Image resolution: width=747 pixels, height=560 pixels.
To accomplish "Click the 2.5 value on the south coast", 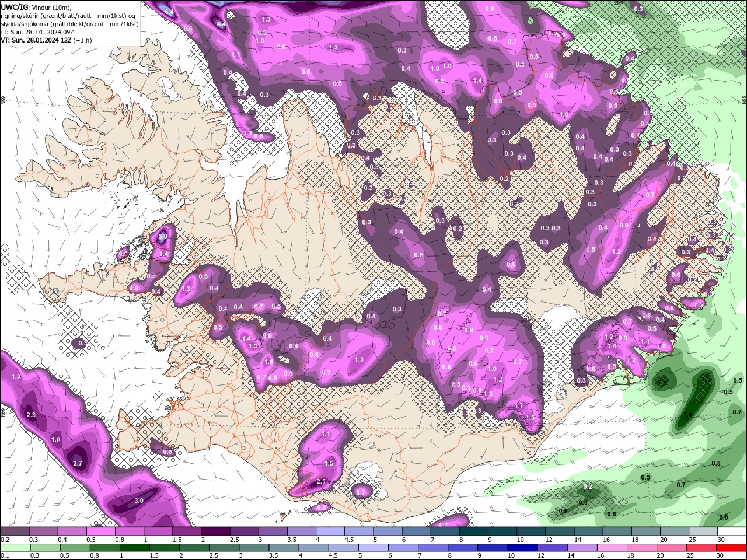I will click(x=321, y=481).
